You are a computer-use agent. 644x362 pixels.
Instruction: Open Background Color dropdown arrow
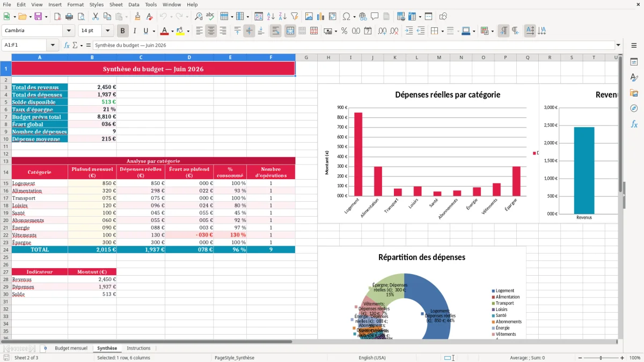[188, 31]
